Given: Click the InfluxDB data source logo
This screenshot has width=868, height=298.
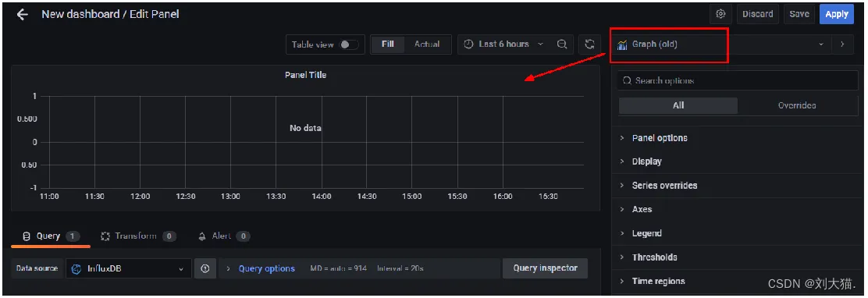Looking at the screenshot, I should coord(77,268).
